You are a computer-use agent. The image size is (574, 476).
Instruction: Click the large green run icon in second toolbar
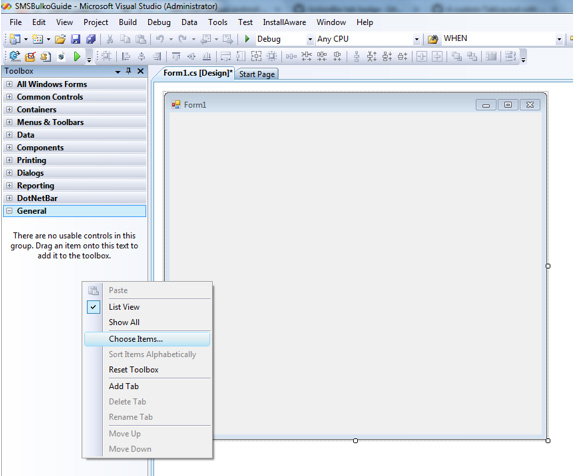tap(77, 56)
